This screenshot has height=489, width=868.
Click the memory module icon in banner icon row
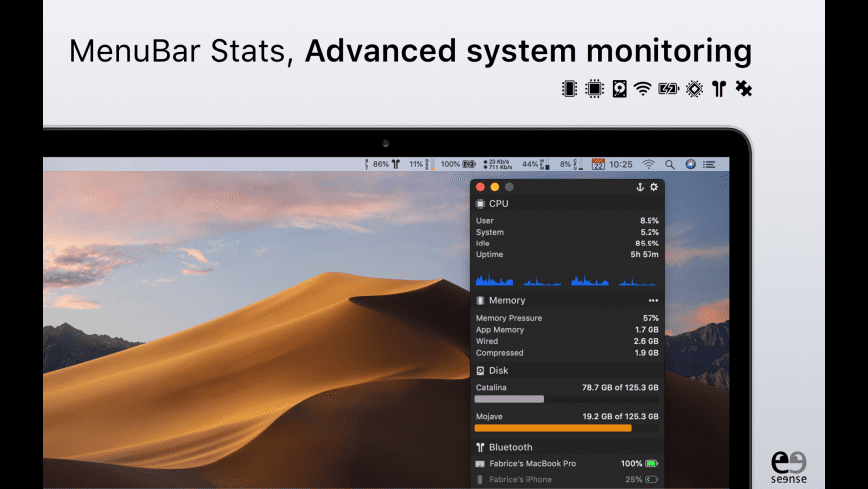click(569, 89)
